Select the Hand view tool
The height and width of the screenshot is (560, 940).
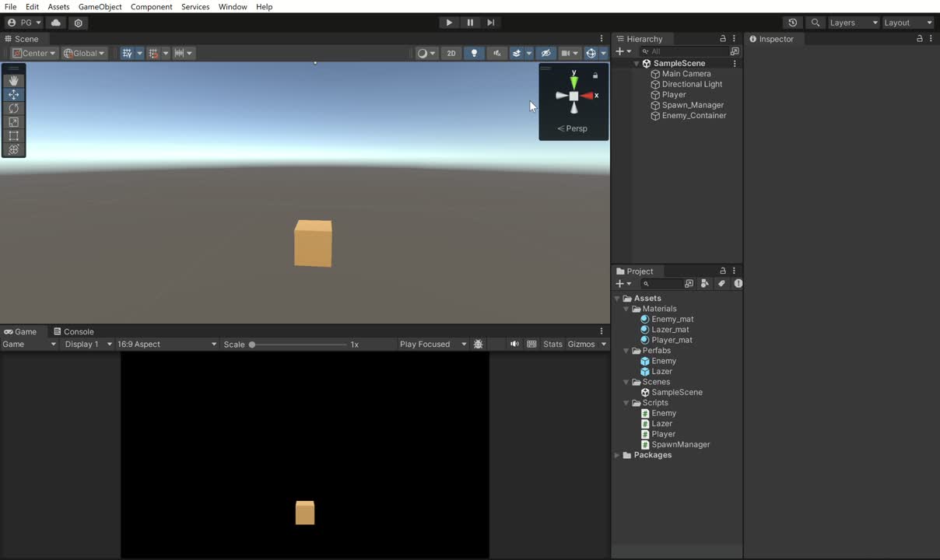(13, 81)
